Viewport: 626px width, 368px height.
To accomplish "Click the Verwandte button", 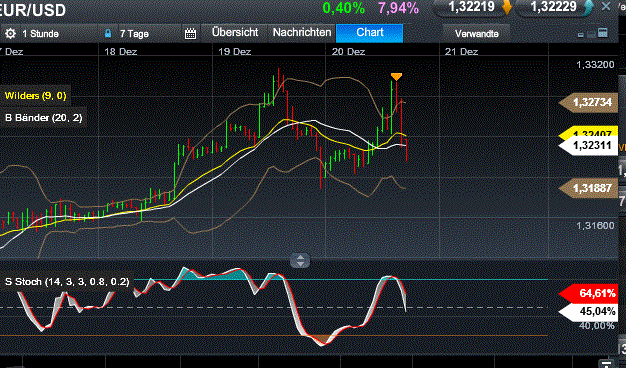I will pyautogui.click(x=476, y=34).
